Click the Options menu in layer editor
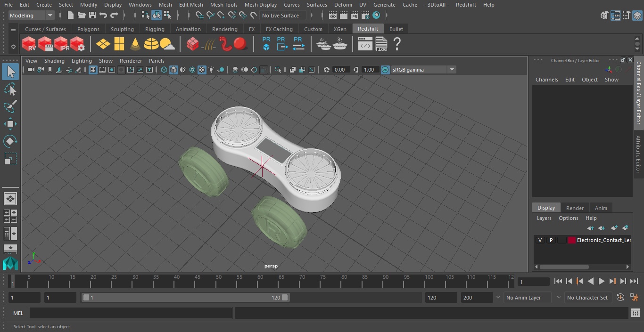The height and width of the screenshot is (332, 644). [569, 218]
